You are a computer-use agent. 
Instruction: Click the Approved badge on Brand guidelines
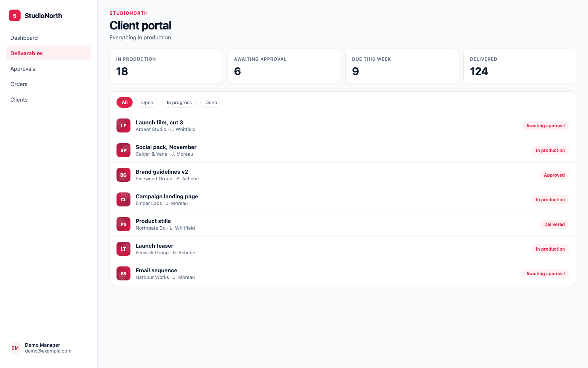pyautogui.click(x=554, y=175)
